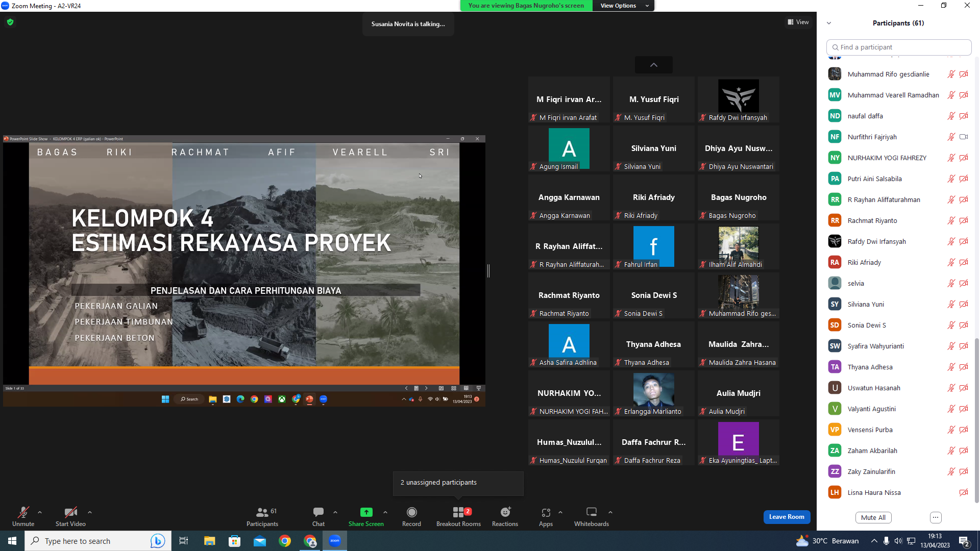Show previous page of gallery video tiles
980x551 pixels.
[654, 65]
